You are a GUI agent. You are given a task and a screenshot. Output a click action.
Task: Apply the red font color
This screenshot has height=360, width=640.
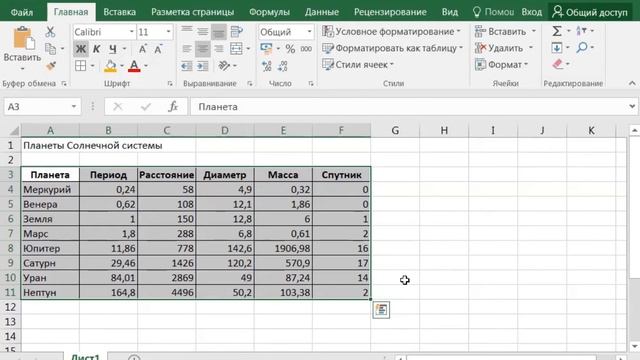pyautogui.click(x=134, y=66)
